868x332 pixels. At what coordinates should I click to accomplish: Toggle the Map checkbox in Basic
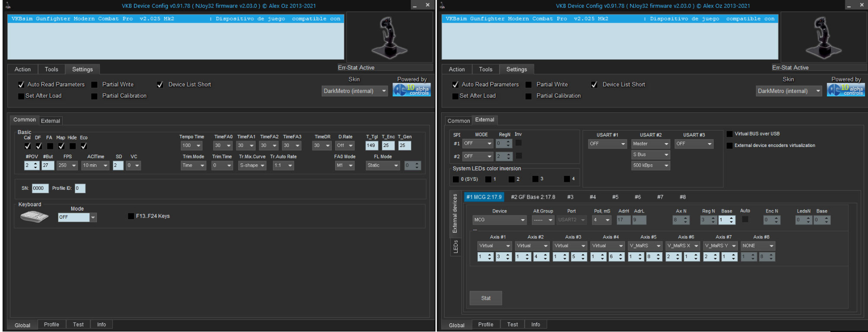coord(61,146)
